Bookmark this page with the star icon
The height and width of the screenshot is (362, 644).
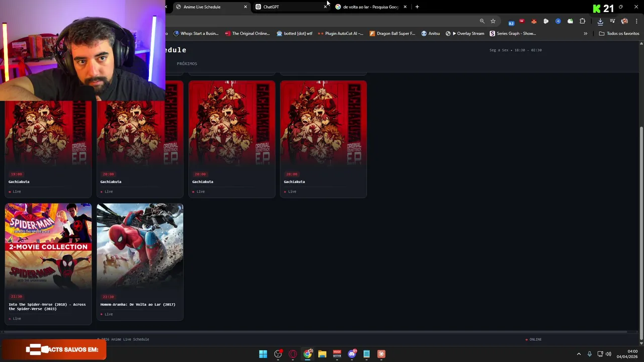(493, 21)
